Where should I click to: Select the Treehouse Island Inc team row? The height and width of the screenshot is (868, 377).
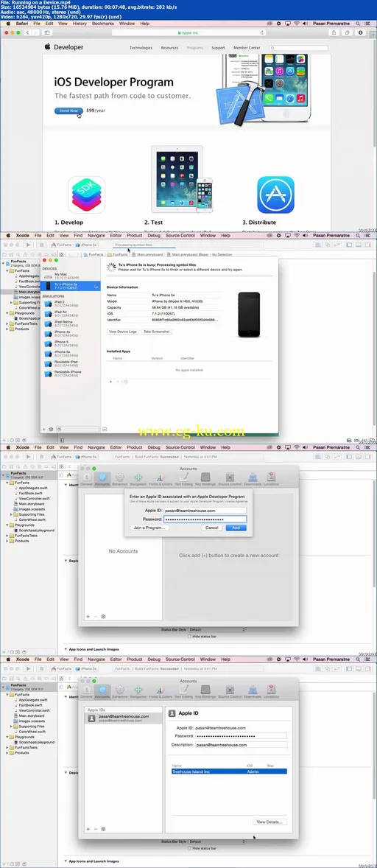(x=229, y=771)
